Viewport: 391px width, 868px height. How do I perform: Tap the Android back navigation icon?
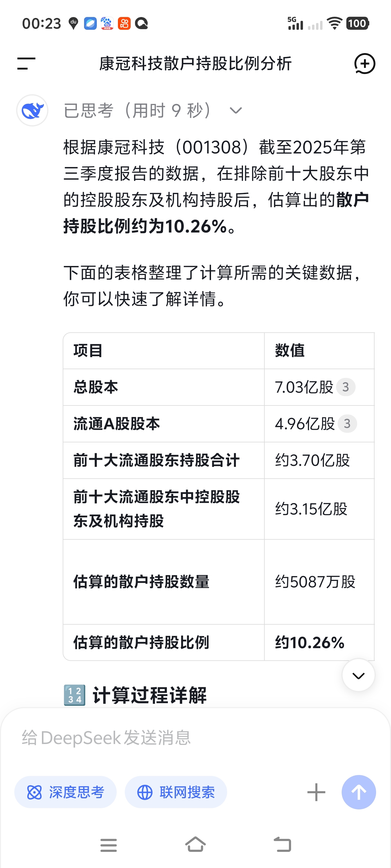[x=282, y=844]
